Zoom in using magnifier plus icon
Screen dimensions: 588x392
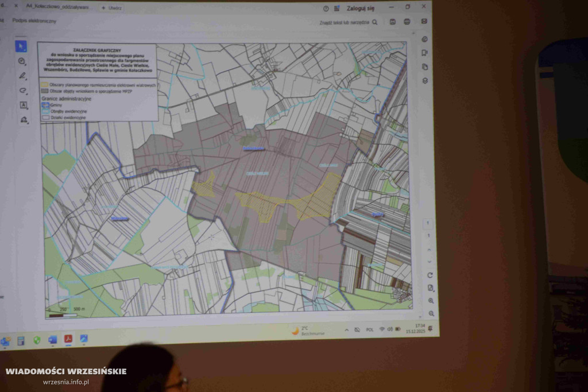(x=431, y=301)
